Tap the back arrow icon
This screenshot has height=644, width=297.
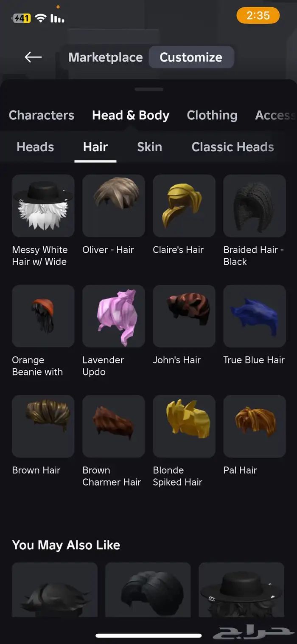pyautogui.click(x=33, y=57)
